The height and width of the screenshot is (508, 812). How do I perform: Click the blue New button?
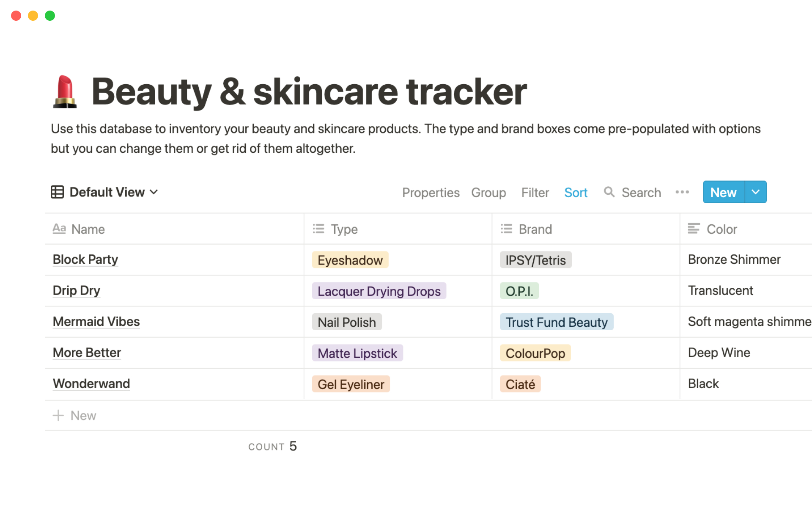[723, 192]
